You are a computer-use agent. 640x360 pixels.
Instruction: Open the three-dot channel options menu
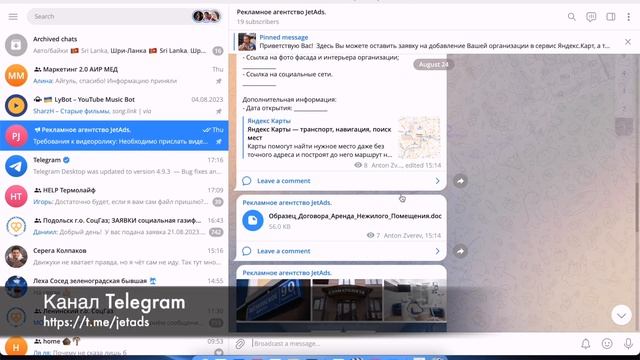click(x=629, y=17)
